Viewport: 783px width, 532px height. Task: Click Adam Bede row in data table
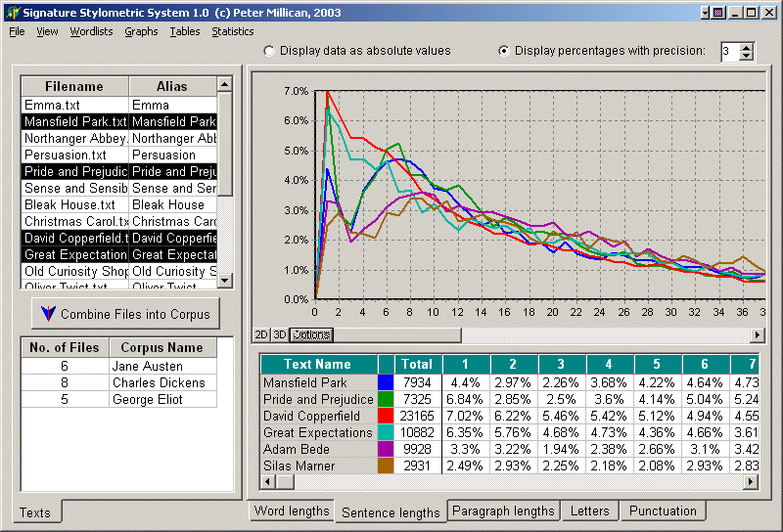tap(509, 449)
